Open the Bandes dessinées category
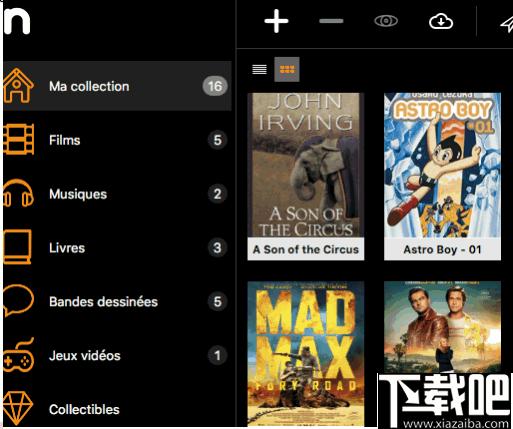 tap(117, 302)
